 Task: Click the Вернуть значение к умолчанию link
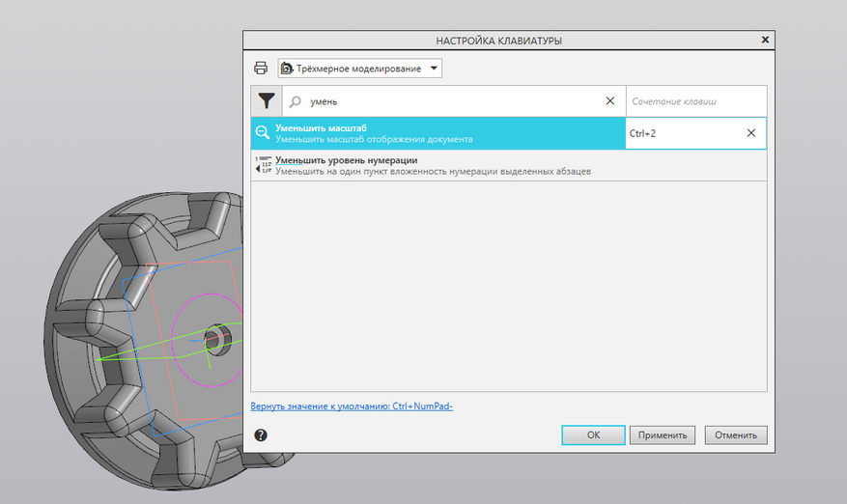[x=352, y=406]
